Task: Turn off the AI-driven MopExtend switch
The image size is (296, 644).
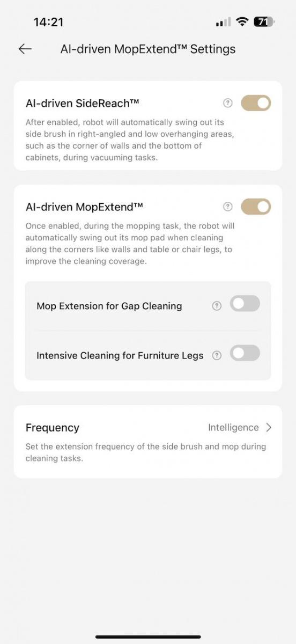Action: tap(256, 207)
